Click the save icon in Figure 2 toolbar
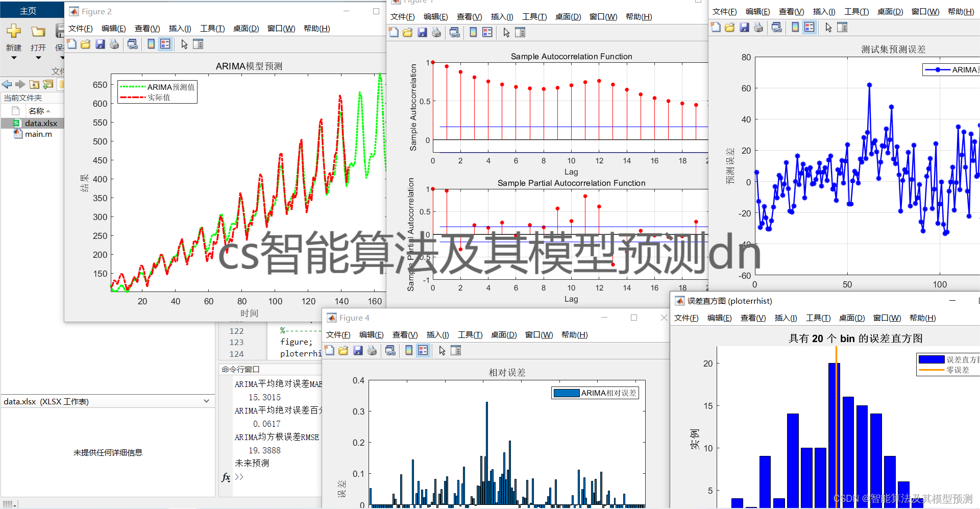Screen dimensions: 980x509 [x=100, y=44]
